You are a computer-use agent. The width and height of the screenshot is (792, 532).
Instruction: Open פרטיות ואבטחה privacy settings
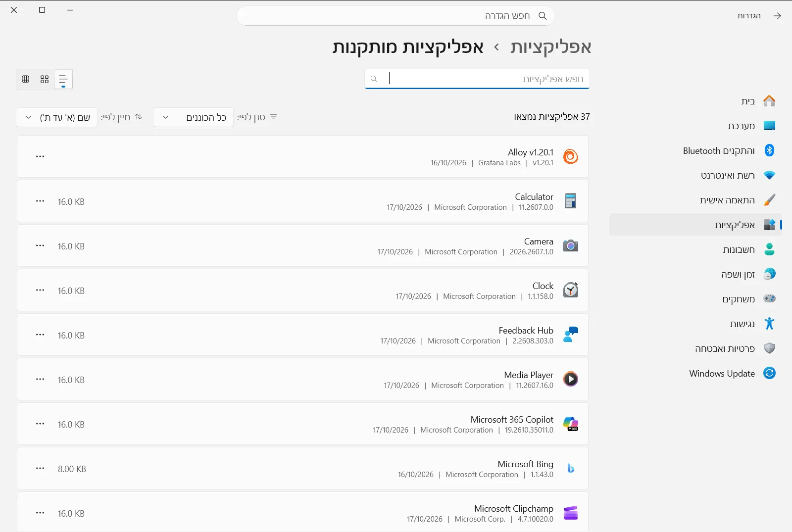[695, 348]
